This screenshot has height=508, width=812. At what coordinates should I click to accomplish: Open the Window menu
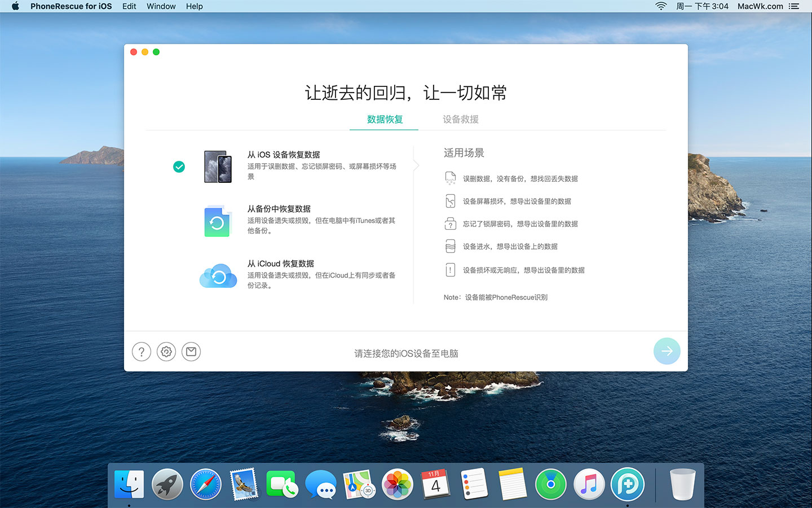(x=161, y=6)
